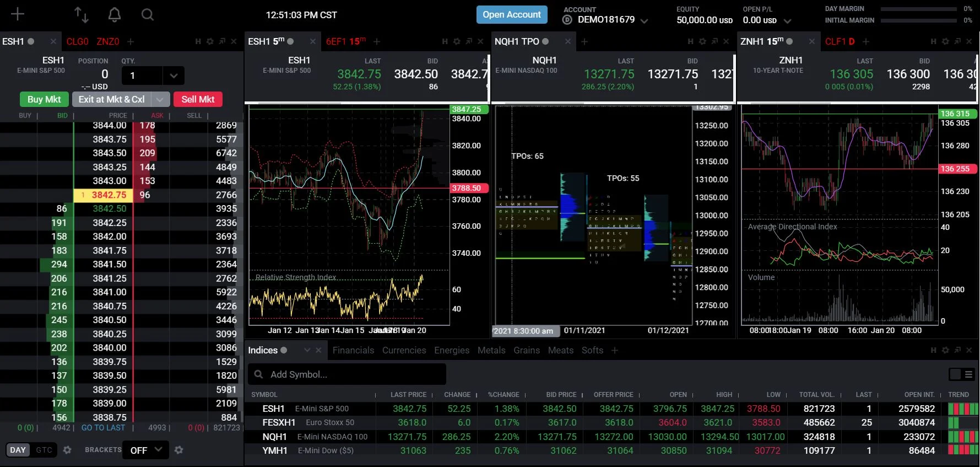
Task: Open the Brackets OFF dropdown
Action: tap(145, 450)
